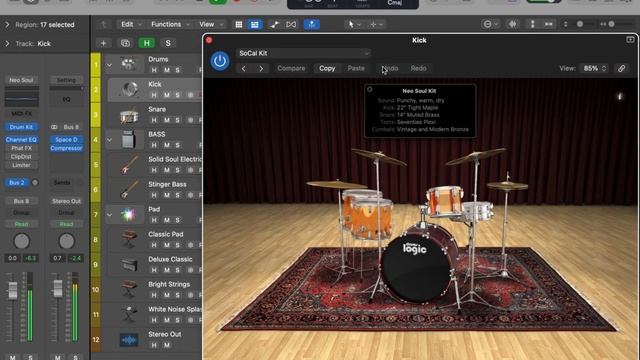Screen dimensions: 640x360
Task: Toggle the global green H hide button
Action: point(147,43)
